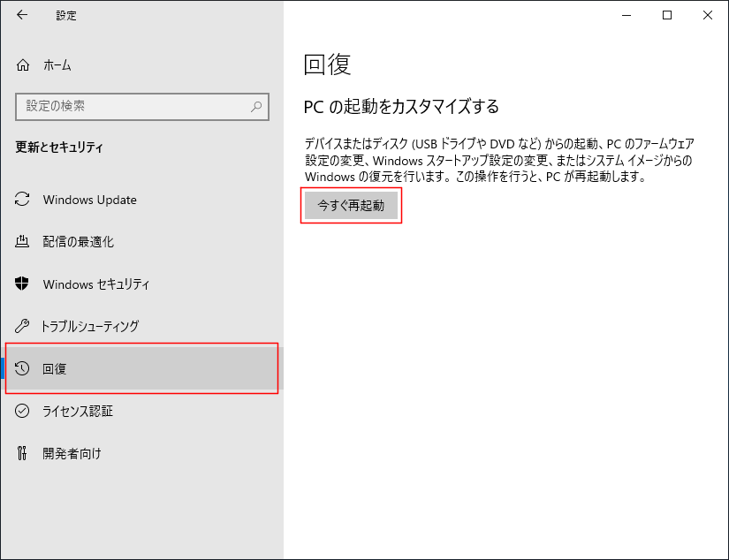The height and width of the screenshot is (560, 729).
Task: Focus the 設定の検索 search field
Action: pyautogui.click(x=141, y=106)
